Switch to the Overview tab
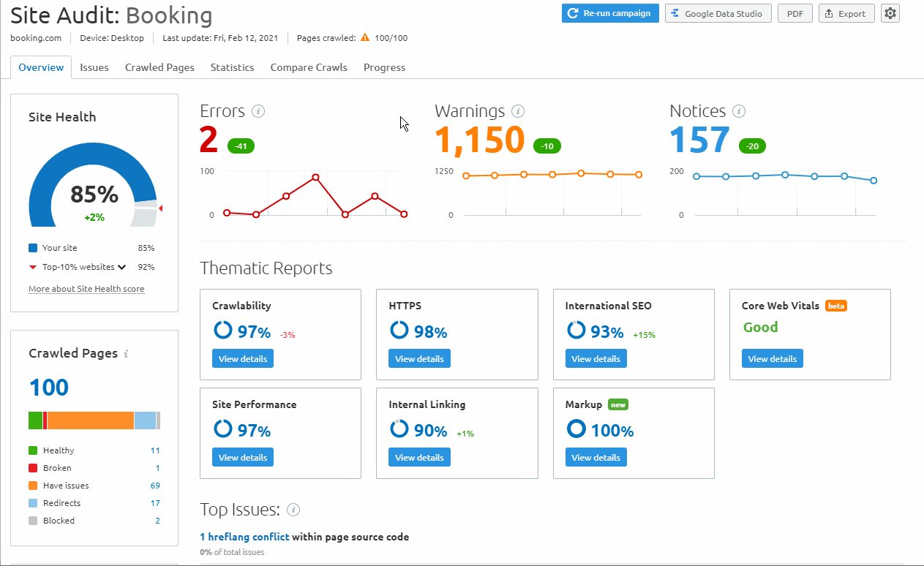924x566 pixels. (x=41, y=67)
